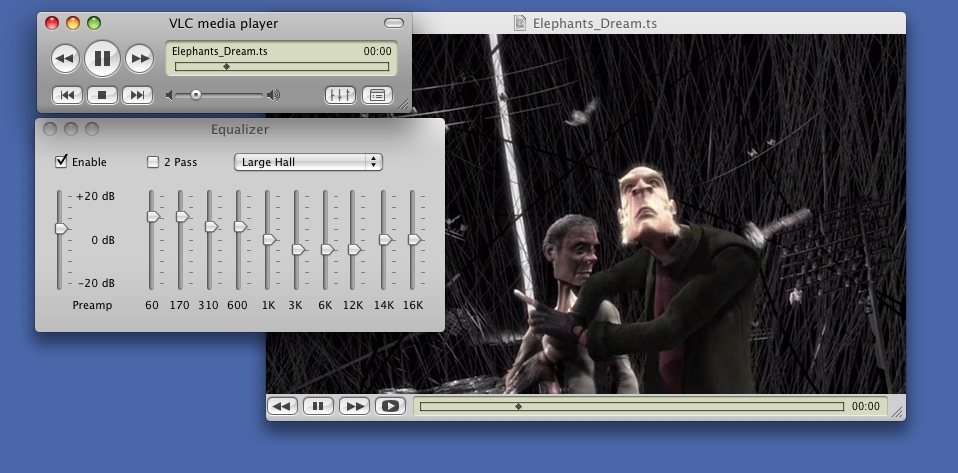Pause video from video window control bar
Screen dimensions: 958x473
click(x=317, y=406)
